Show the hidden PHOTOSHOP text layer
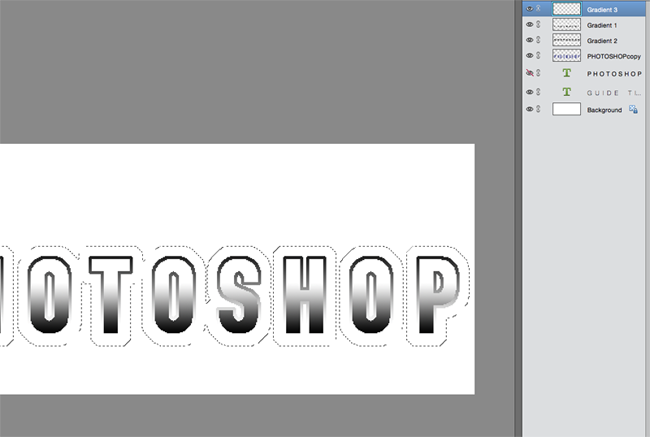Viewport: 650px width, 437px height. (x=529, y=73)
